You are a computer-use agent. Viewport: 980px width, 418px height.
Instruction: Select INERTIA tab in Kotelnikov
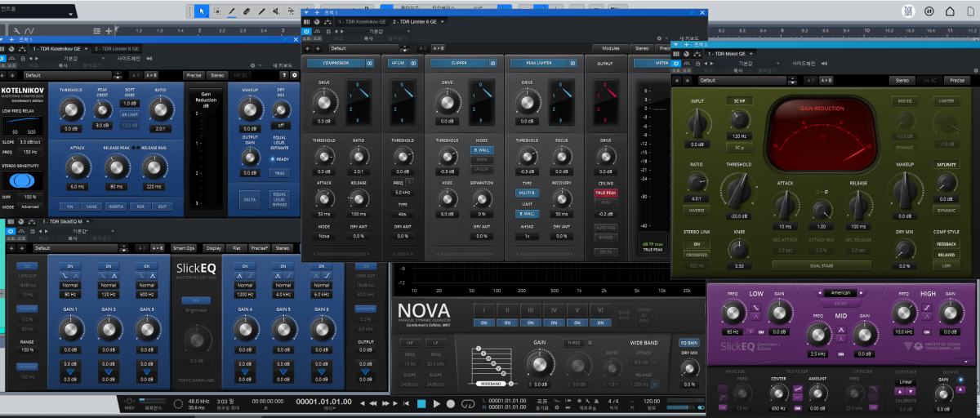[115, 207]
